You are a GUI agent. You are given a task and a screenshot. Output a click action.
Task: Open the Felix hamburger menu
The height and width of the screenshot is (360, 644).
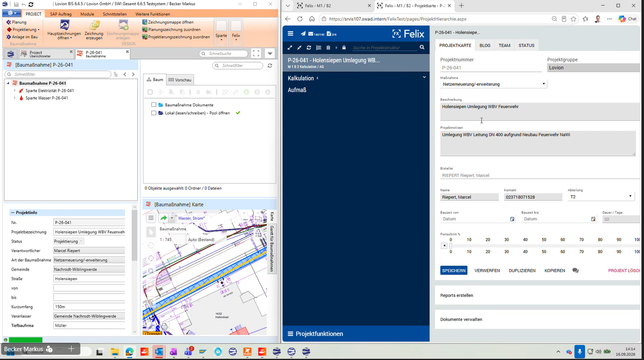[290, 34]
